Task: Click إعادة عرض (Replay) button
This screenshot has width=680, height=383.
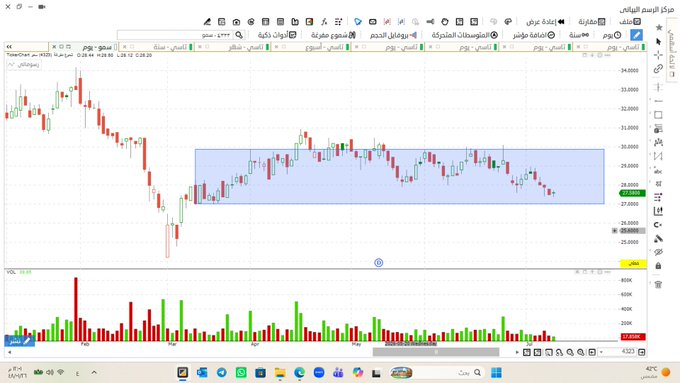Action: (546, 22)
